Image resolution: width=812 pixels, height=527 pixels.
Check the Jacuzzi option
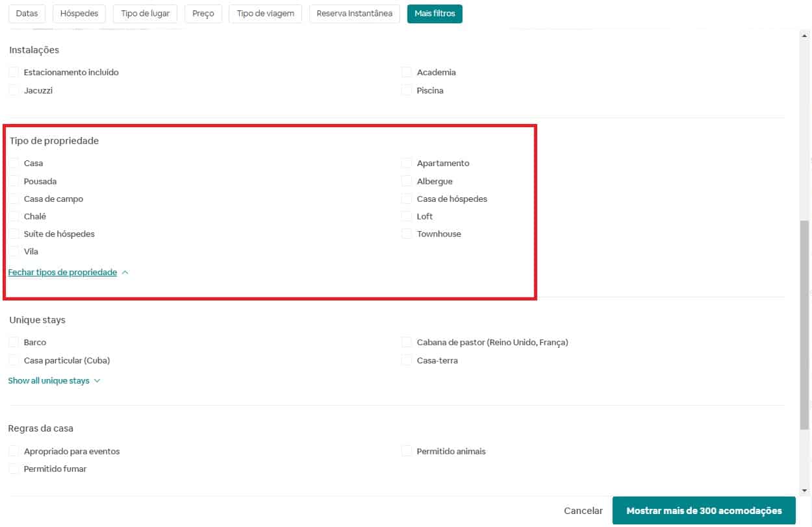(14, 90)
